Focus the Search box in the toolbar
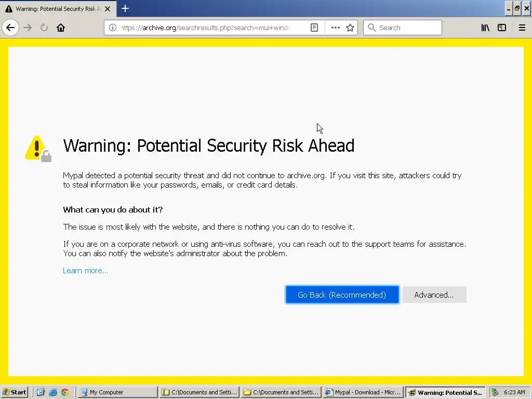 pyautogui.click(x=403, y=28)
